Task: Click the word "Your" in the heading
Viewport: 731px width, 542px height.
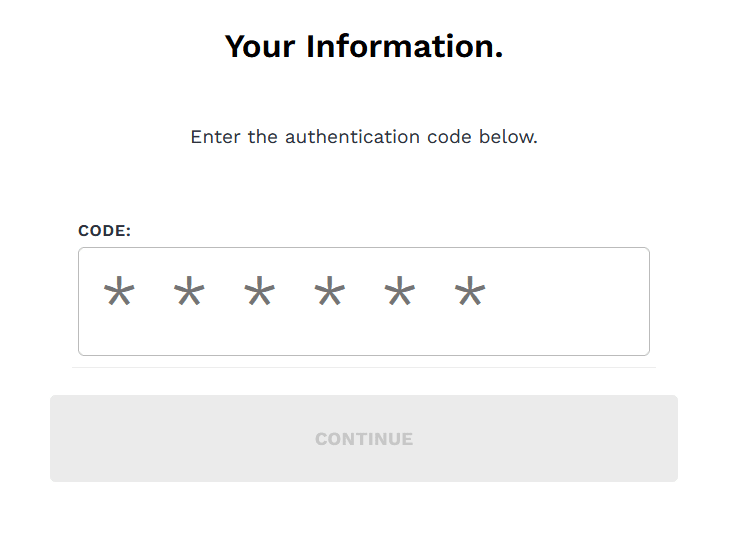Action: (x=260, y=48)
